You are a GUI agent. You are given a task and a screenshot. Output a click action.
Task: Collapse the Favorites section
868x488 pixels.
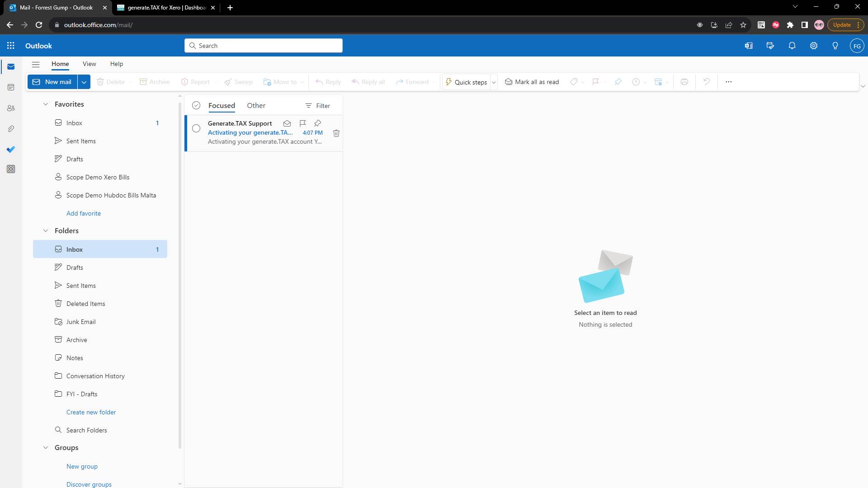pyautogui.click(x=45, y=104)
